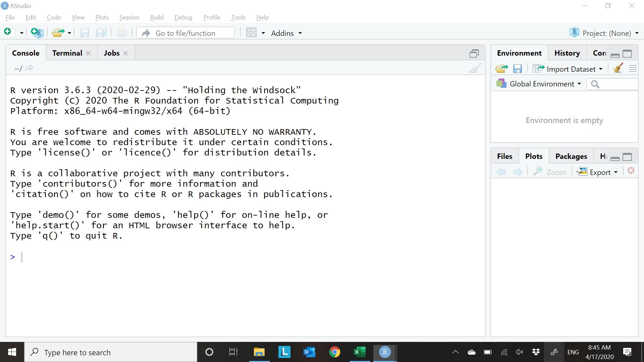
Task: Clear all objects from the Global Environment
Action: point(618,68)
